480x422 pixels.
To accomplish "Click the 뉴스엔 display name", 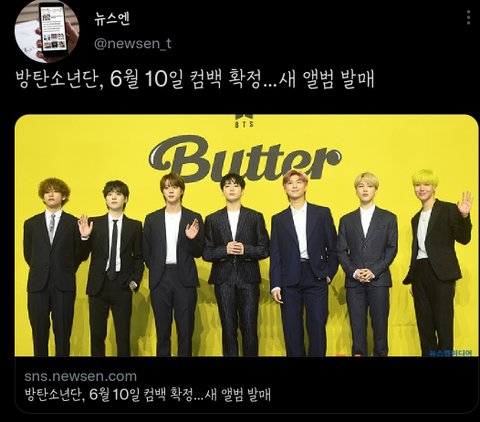I will (112, 20).
